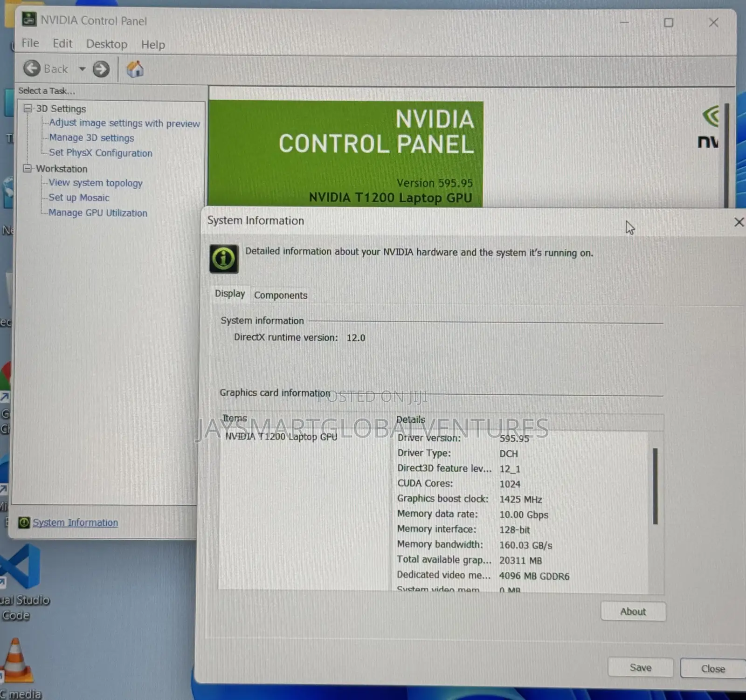Select Set PhysX Configuration
Image resolution: width=746 pixels, height=700 pixels.
click(100, 153)
